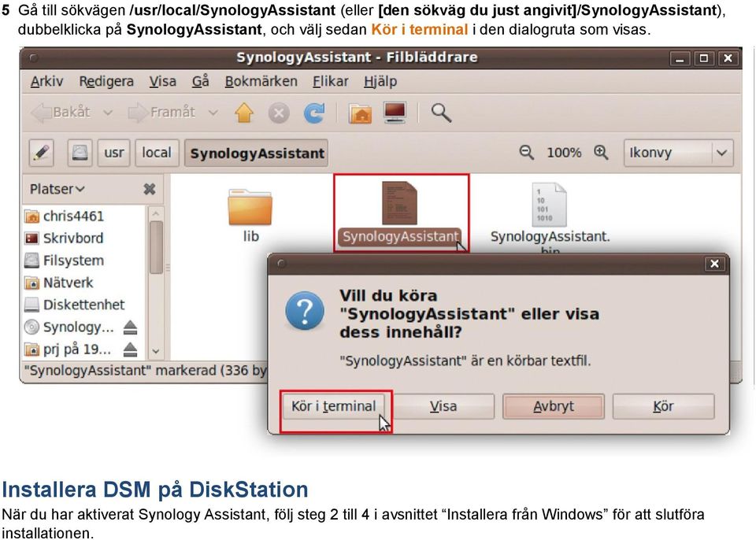Open the Arkiv menu
756x540 pixels.
[46, 82]
